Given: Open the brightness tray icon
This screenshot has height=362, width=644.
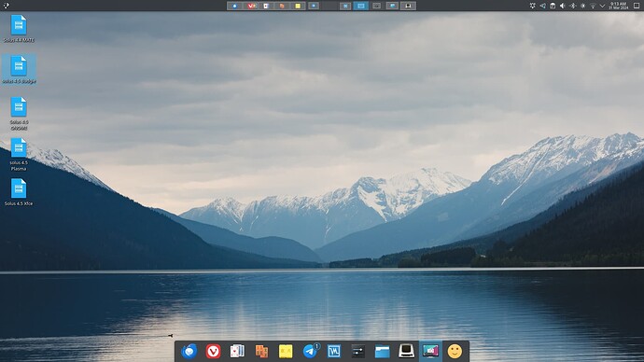Looking at the screenshot, I should [582, 6].
